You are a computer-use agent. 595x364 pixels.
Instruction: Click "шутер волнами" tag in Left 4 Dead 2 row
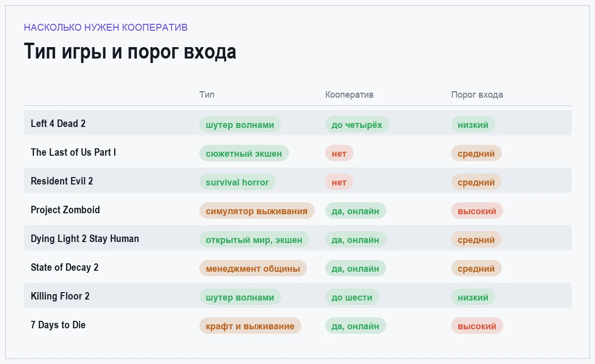tap(240, 125)
